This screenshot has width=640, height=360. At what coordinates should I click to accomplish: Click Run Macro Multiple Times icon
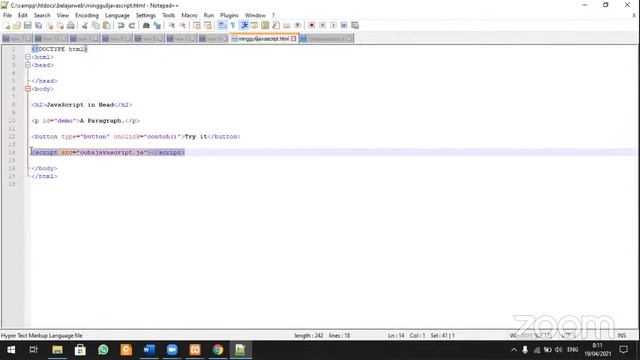344,25
